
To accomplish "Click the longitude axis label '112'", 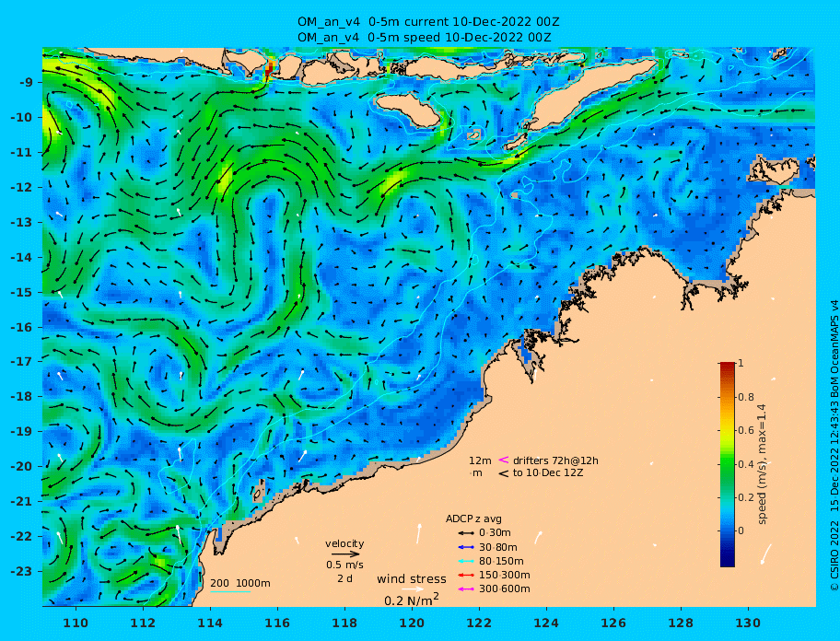I will [143, 623].
